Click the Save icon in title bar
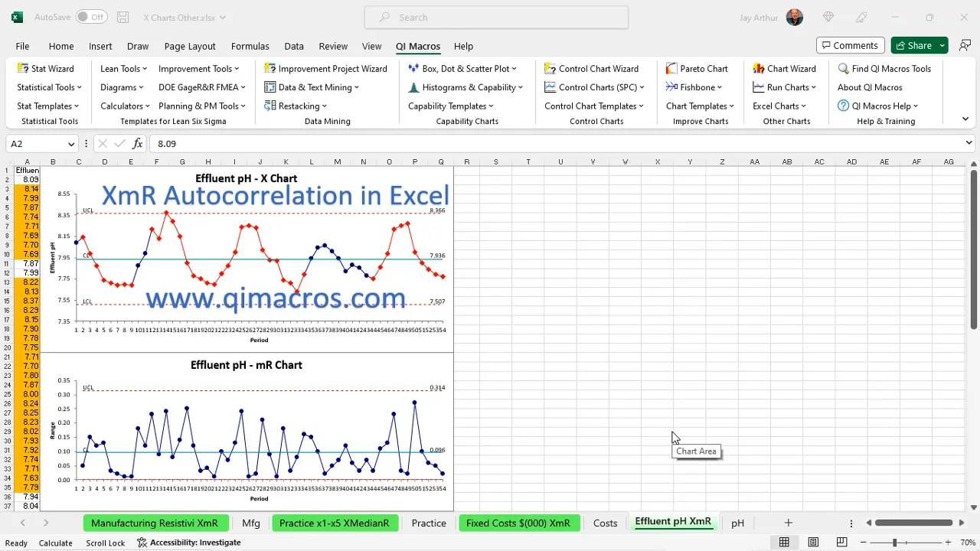 click(x=123, y=17)
